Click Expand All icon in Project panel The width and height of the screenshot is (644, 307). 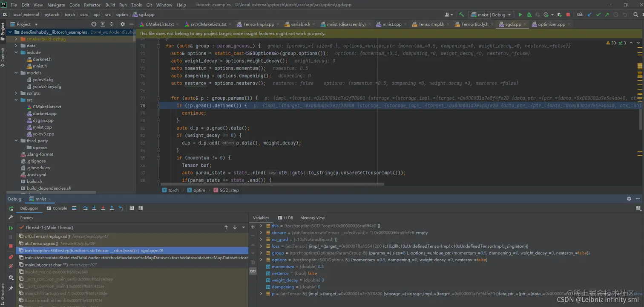pos(103,24)
